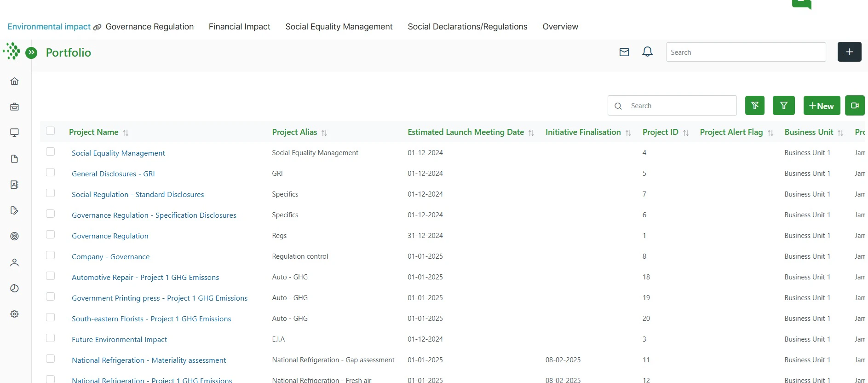Check the General Disclosures - GRI checkbox
This screenshot has width=868, height=383.
click(51, 172)
